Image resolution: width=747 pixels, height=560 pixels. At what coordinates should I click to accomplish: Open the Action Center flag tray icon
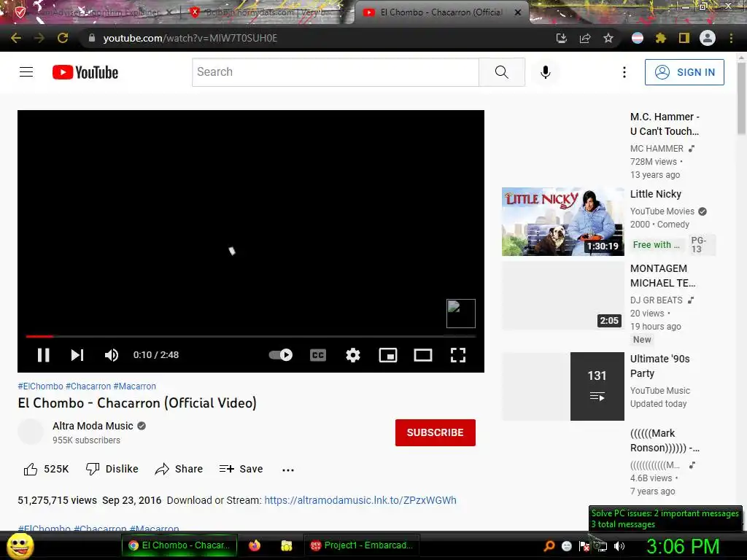coord(584,546)
